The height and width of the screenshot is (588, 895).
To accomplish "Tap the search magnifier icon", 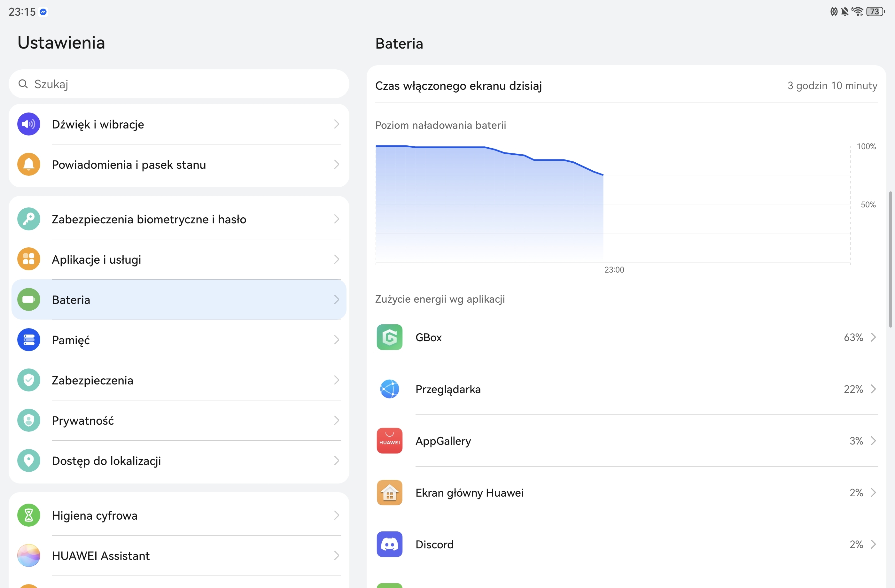I will pos(23,84).
